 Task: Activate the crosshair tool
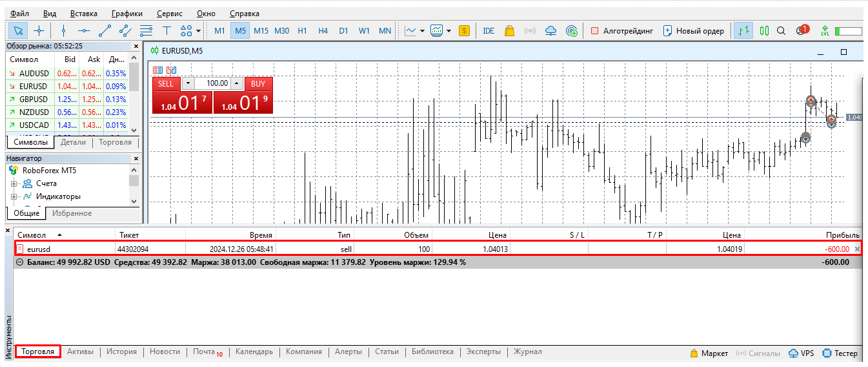(39, 30)
